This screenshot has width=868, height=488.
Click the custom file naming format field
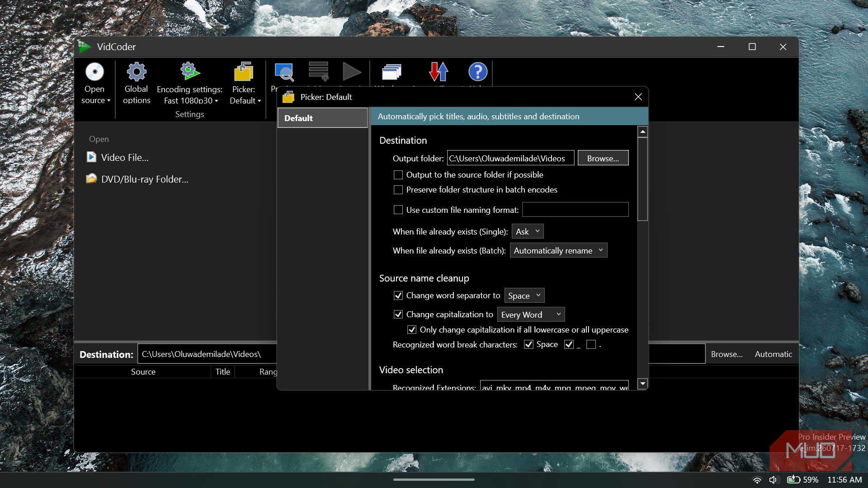[575, 210]
